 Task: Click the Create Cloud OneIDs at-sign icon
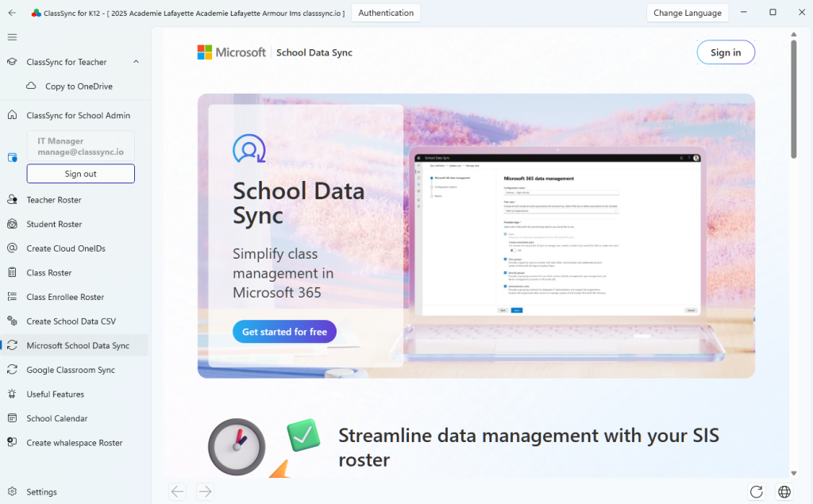tap(12, 248)
